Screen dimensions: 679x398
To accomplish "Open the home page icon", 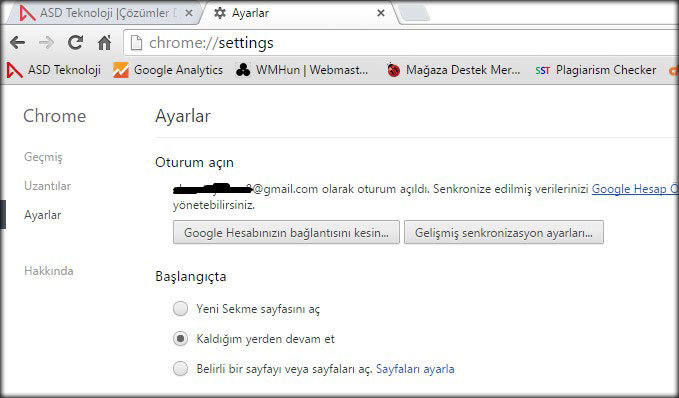I will [104, 42].
